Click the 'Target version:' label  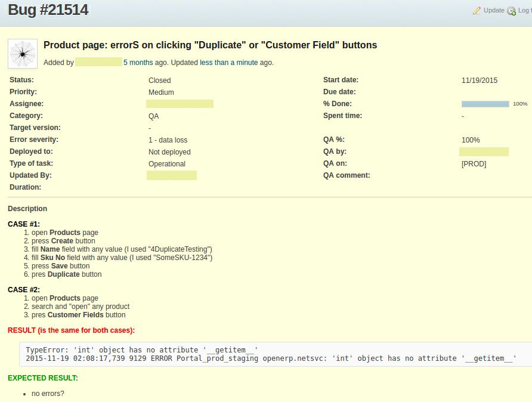pos(35,128)
